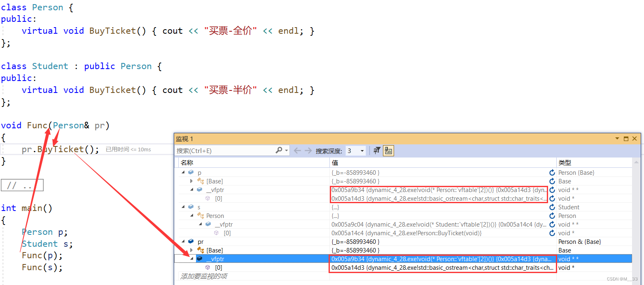644x285 pixels.
Task: Refresh the [0] value with type void * under p
Action: pos(552,198)
